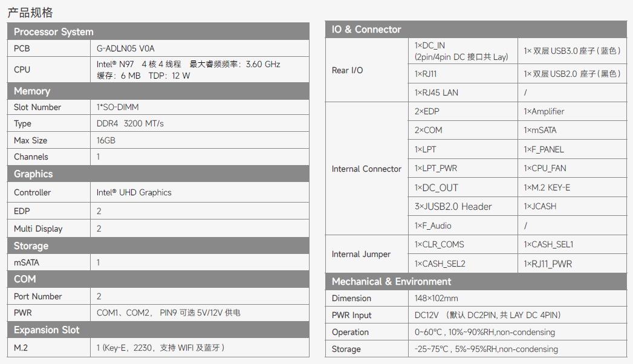Screen dimensions: 633x364
Task: Click the 3×JUSB2.0 Header cell
Action: coord(453,207)
